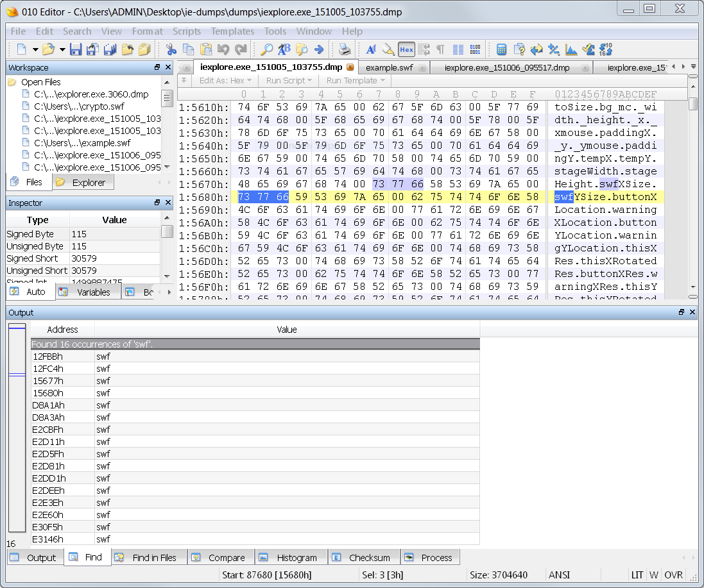Open the Find in Files output tab
Screen dimensions: 704x588
tap(149, 558)
